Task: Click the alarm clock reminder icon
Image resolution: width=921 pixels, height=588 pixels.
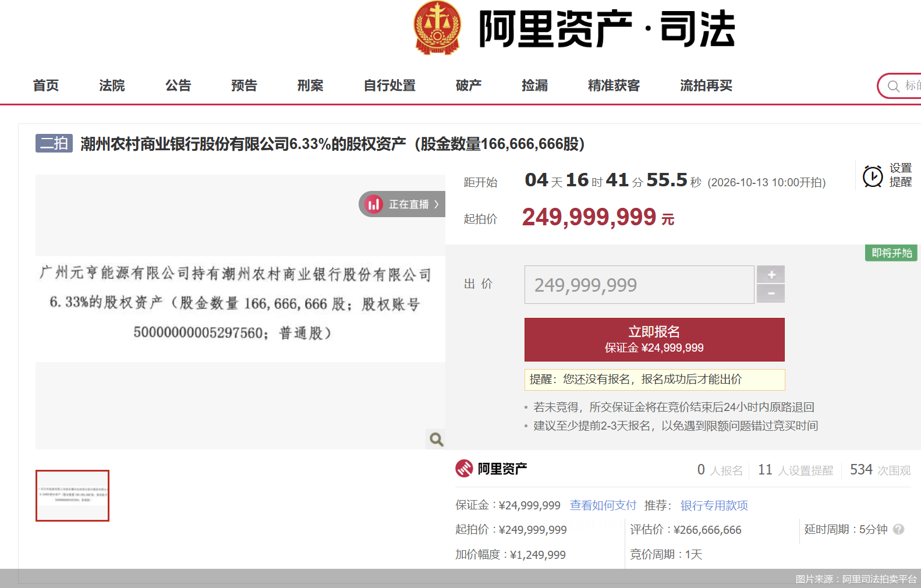Action: coord(873,176)
